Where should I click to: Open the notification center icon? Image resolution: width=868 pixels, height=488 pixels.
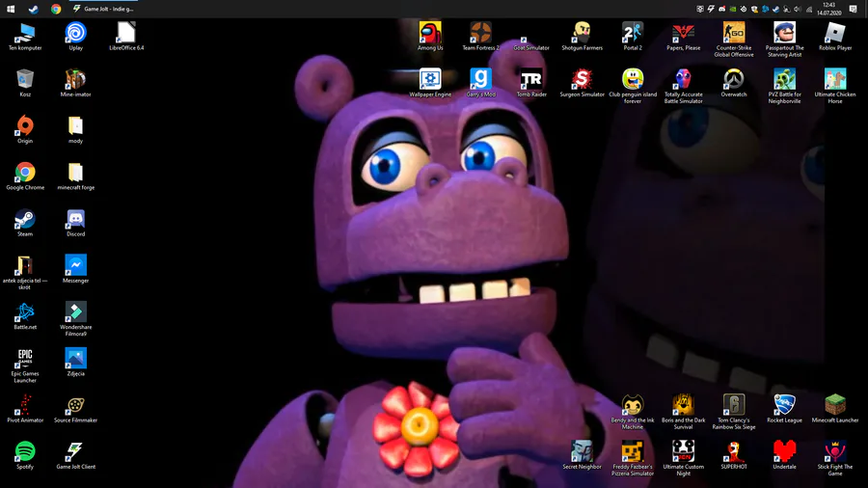pos(854,9)
